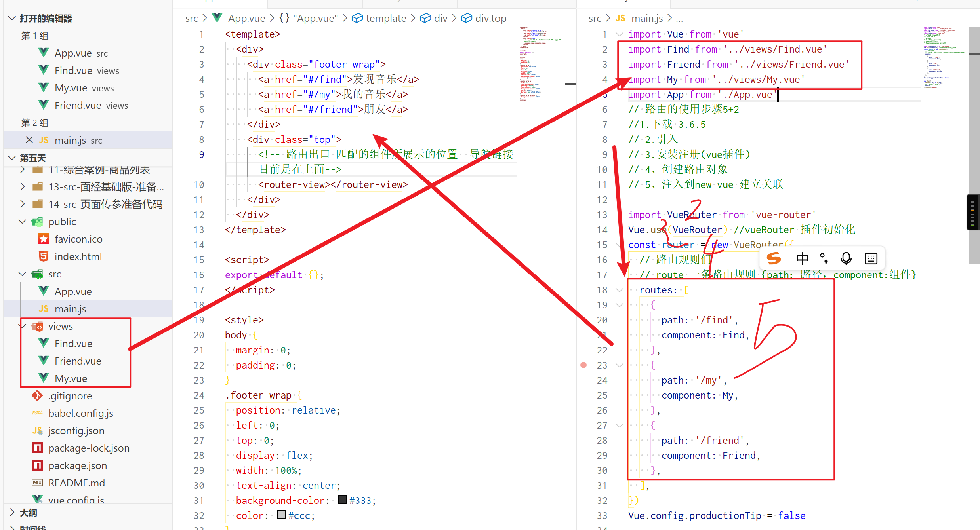Open the Sogou soft keyboard icon

[x=871, y=258]
